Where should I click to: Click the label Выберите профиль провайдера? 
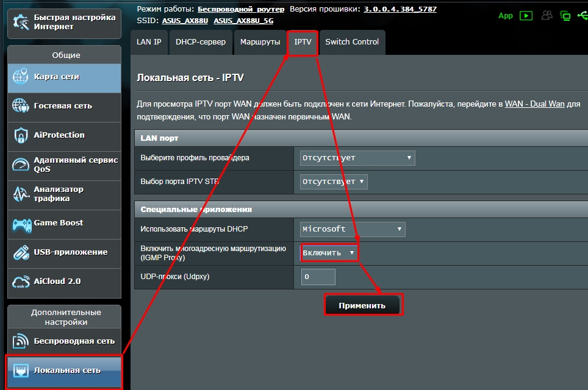[195, 158]
